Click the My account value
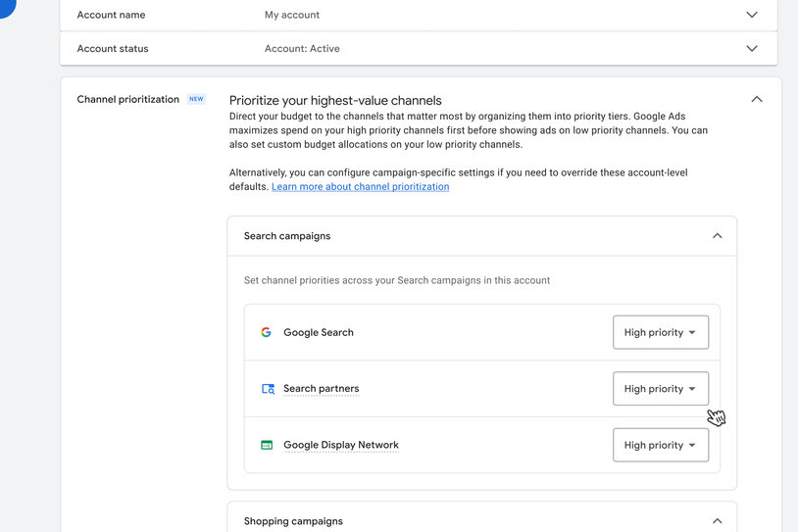This screenshot has width=798, height=532. coord(292,15)
